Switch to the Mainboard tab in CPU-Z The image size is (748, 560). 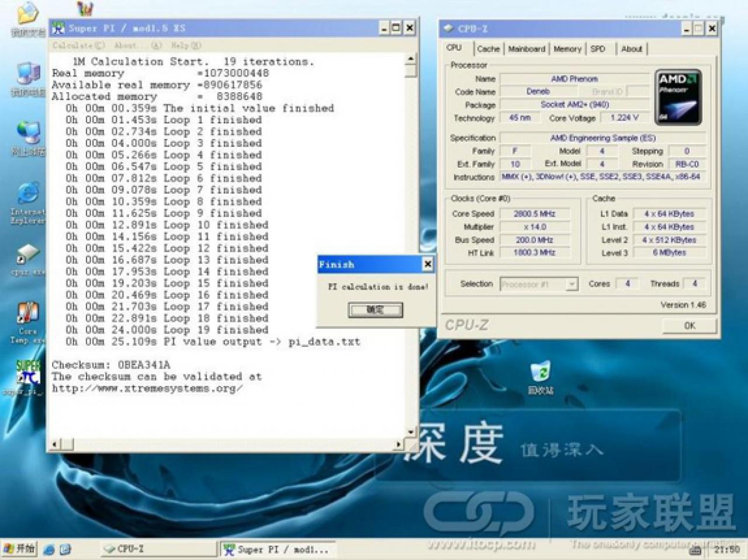pos(527,49)
